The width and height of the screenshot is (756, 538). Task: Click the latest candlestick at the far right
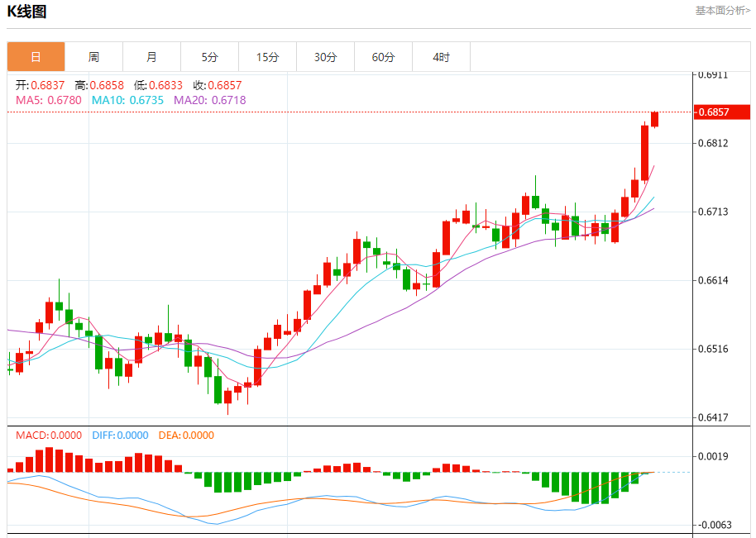click(654, 119)
